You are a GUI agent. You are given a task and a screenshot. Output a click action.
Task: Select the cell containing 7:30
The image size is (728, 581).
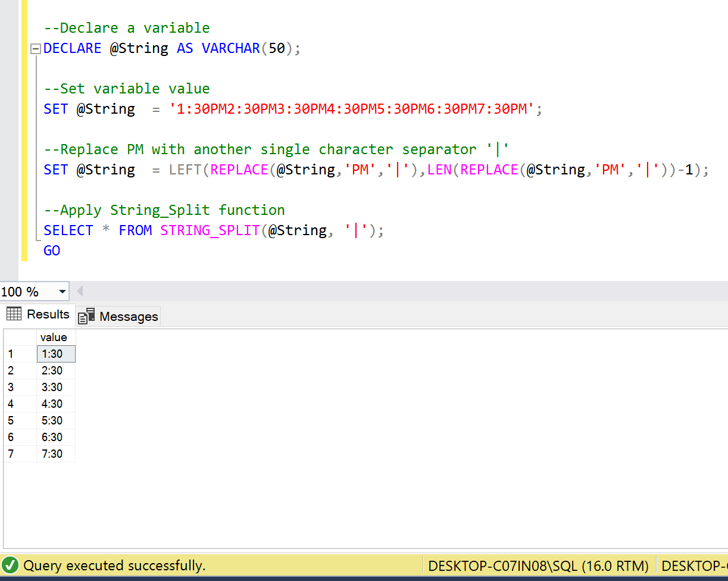[56, 454]
